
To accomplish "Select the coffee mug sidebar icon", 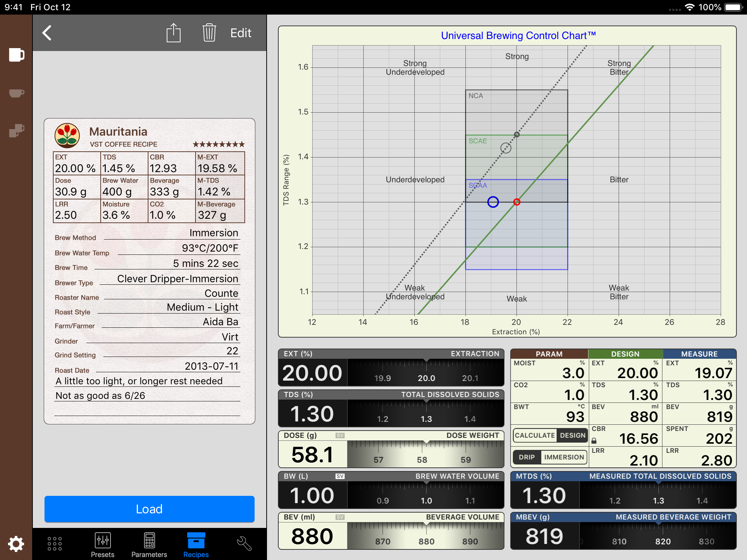I will 16,55.
